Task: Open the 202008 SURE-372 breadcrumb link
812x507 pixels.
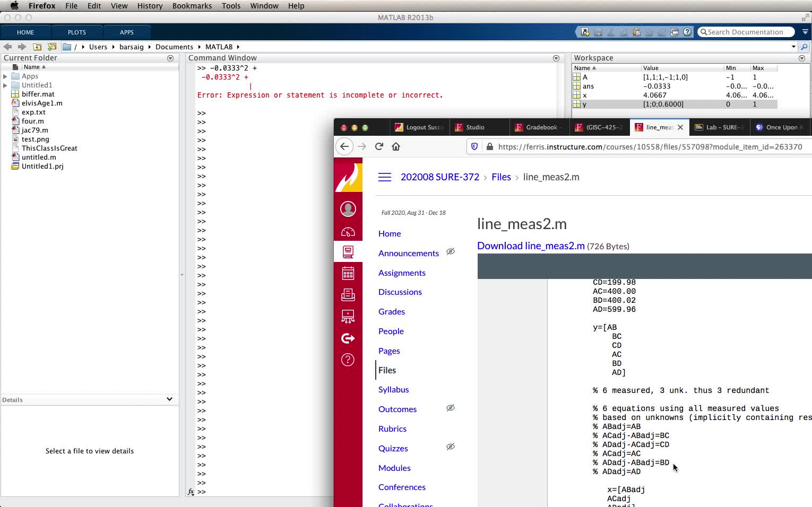Action: coord(440,177)
